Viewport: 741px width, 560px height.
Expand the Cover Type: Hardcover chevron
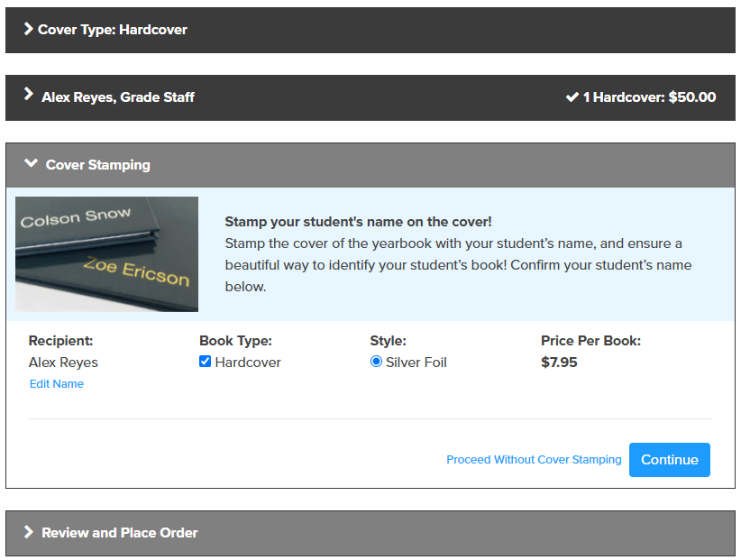28,29
